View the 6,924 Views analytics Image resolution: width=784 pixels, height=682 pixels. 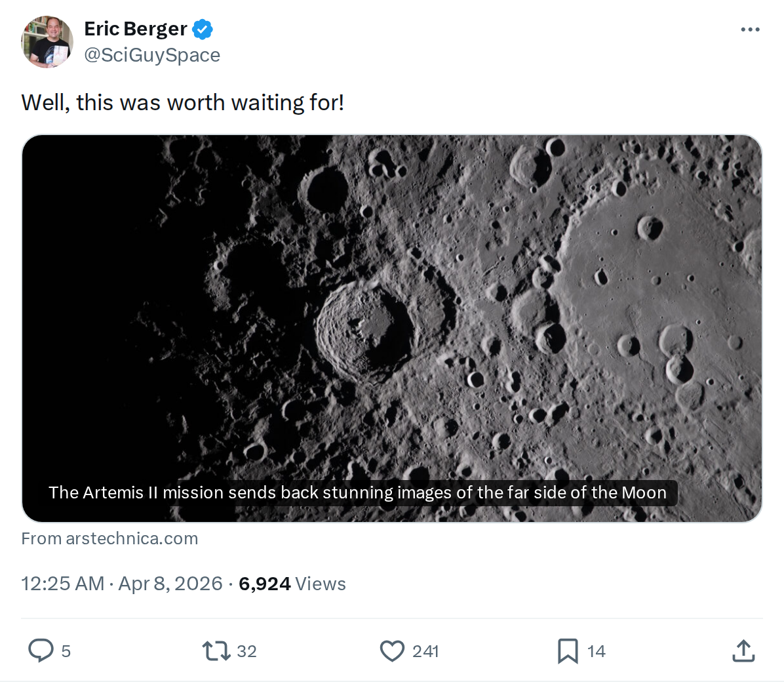(292, 584)
